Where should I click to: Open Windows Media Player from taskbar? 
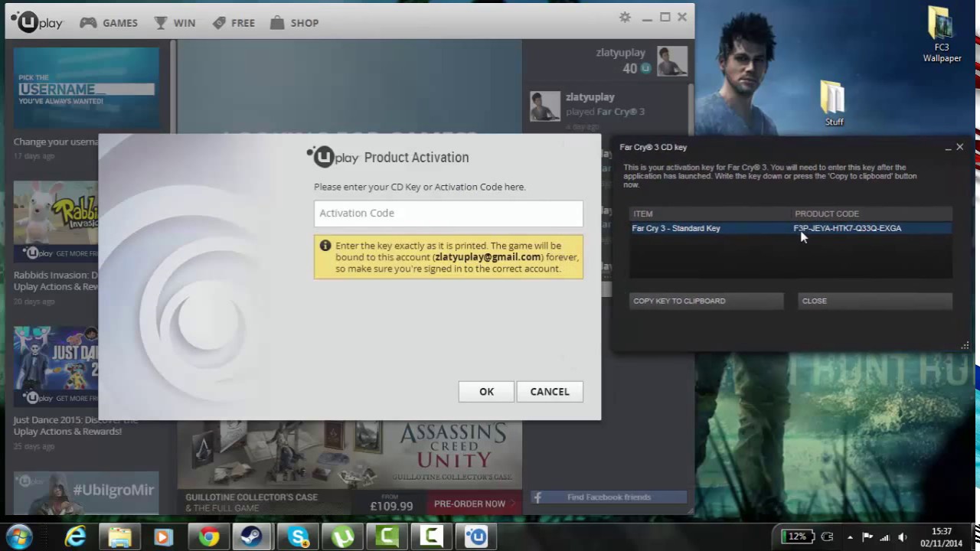click(x=163, y=537)
